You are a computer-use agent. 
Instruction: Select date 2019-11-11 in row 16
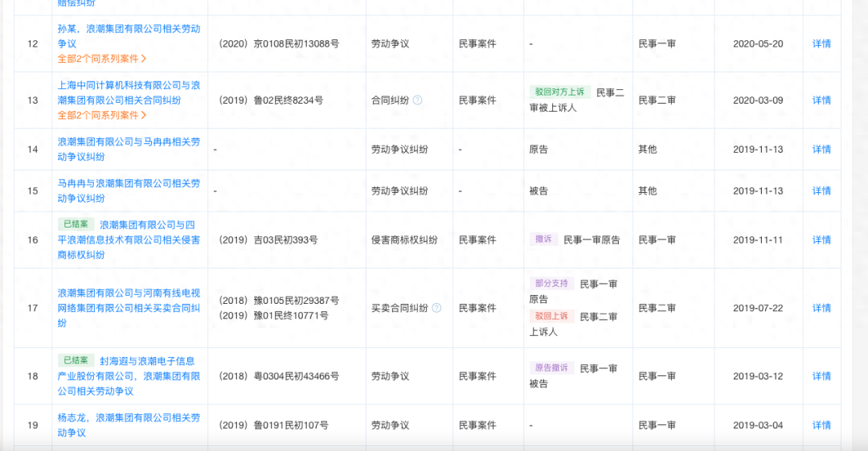coord(758,240)
